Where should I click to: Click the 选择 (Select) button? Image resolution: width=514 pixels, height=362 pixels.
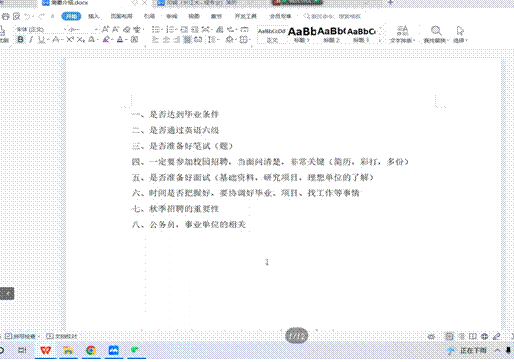point(460,35)
